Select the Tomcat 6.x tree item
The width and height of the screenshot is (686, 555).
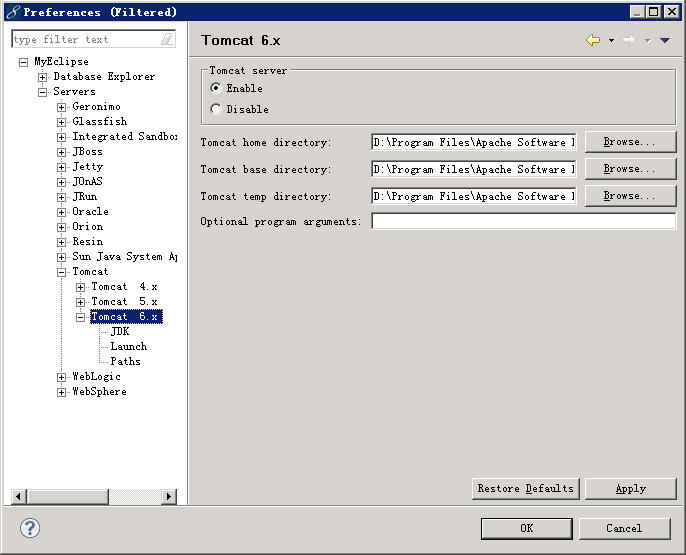click(x=126, y=317)
